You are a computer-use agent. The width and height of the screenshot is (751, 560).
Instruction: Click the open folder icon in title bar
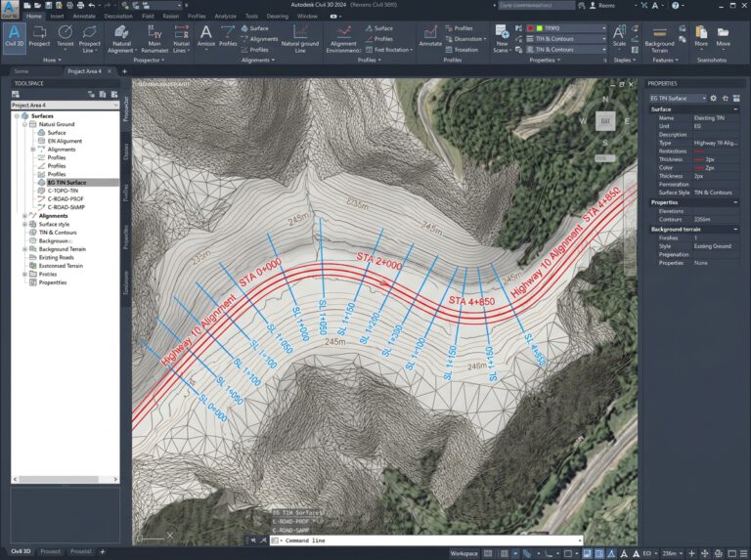[x=38, y=5]
